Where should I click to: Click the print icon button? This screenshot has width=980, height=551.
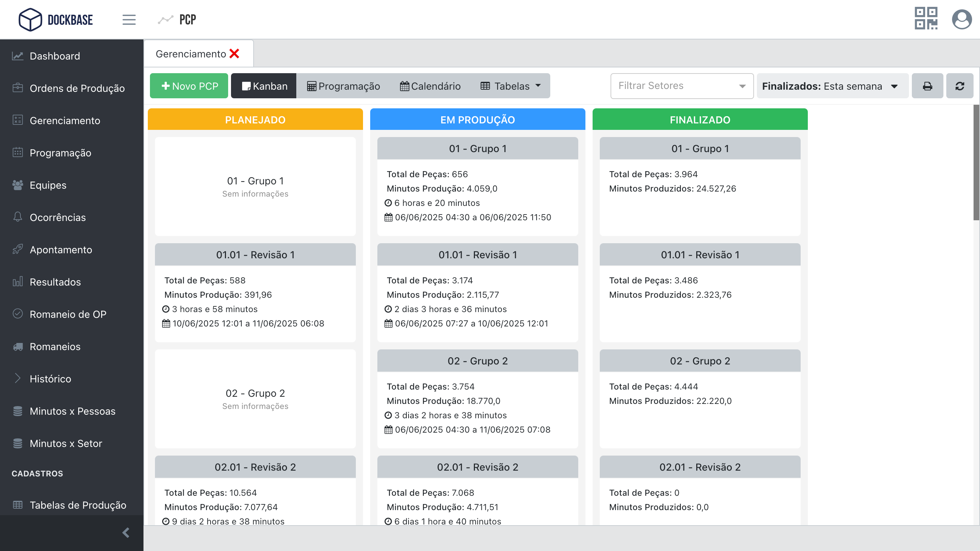click(927, 86)
